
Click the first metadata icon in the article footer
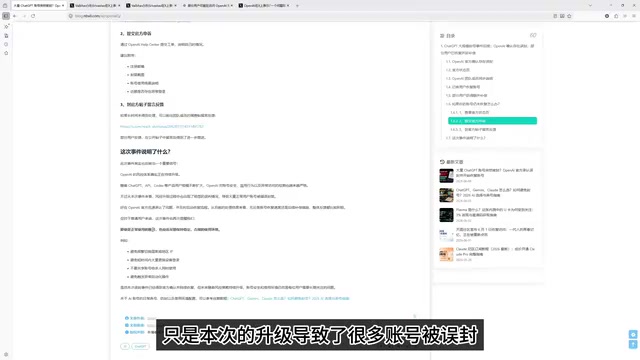127,318
